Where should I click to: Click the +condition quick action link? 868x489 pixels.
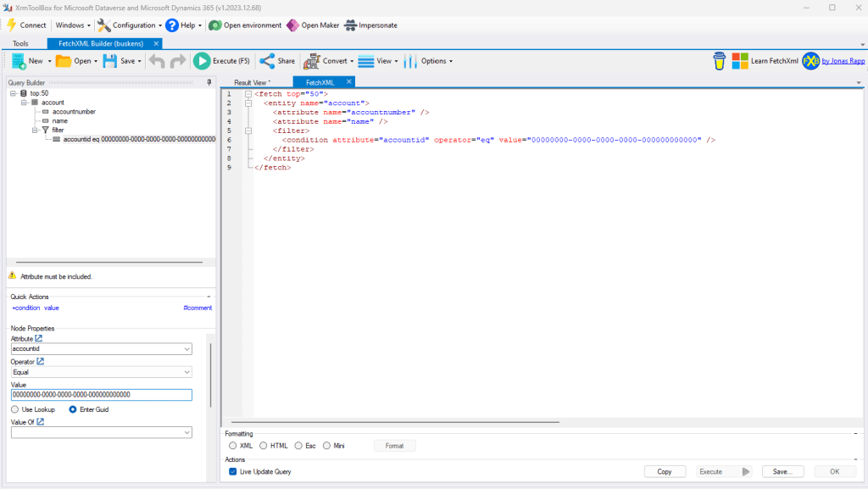click(x=25, y=308)
